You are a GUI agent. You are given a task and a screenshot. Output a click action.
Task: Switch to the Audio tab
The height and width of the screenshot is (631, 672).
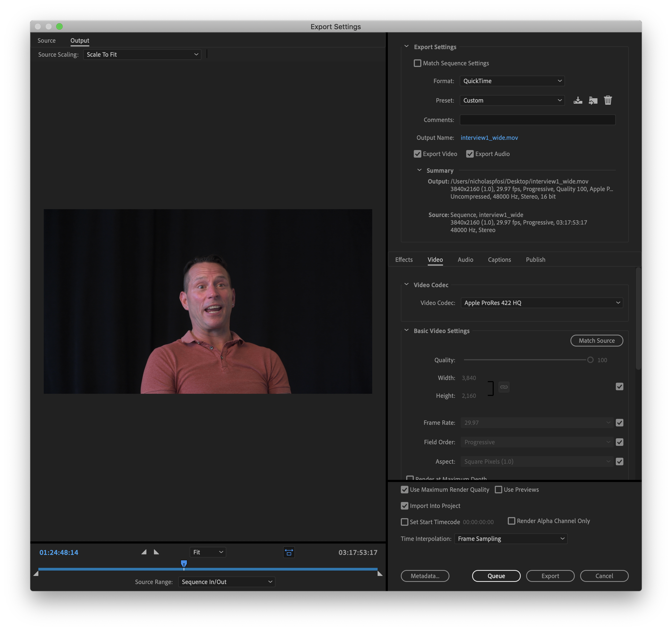(x=465, y=259)
